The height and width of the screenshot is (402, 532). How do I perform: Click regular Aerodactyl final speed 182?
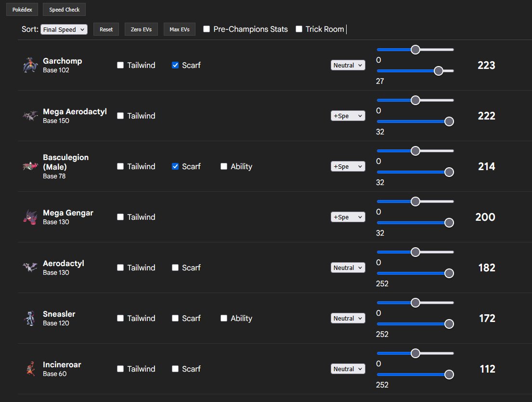tap(487, 268)
